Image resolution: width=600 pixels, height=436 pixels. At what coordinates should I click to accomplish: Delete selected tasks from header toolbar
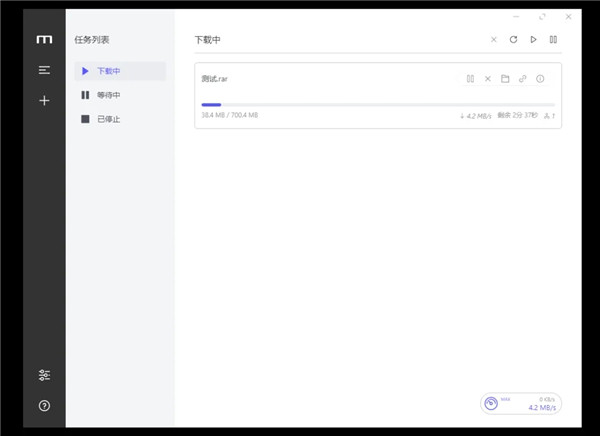pyautogui.click(x=494, y=39)
